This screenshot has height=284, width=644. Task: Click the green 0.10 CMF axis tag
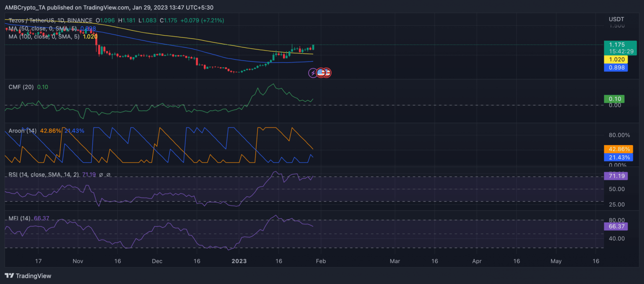(x=614, y=99)
